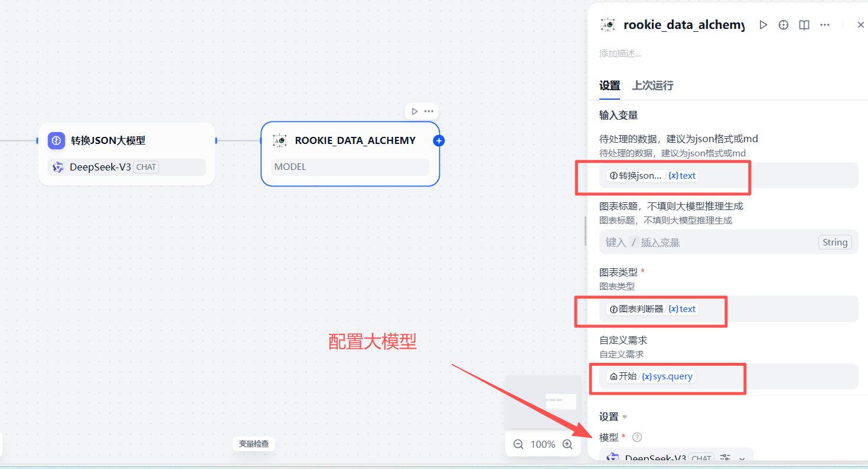The image size is (868, 469).
Task: Run the ROOKIE_DATA_ALCHEMY node with the play icon above it
Action: coord(415,111)
